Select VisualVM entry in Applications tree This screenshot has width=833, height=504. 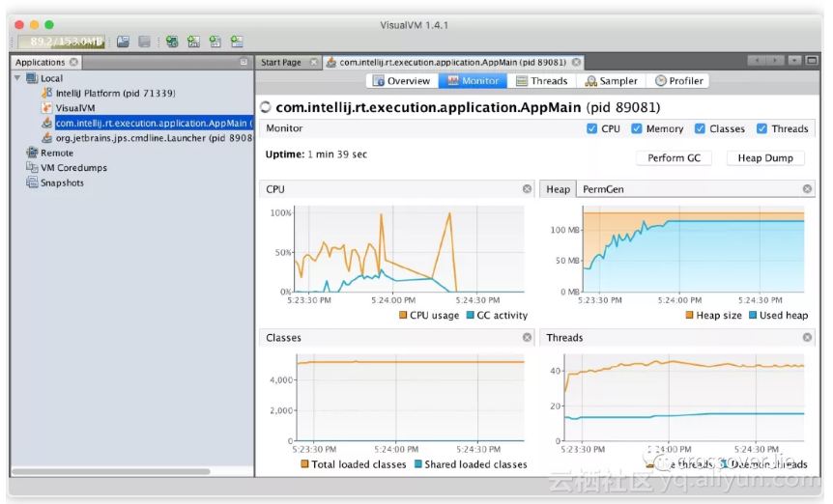click(x=75, y=108)
